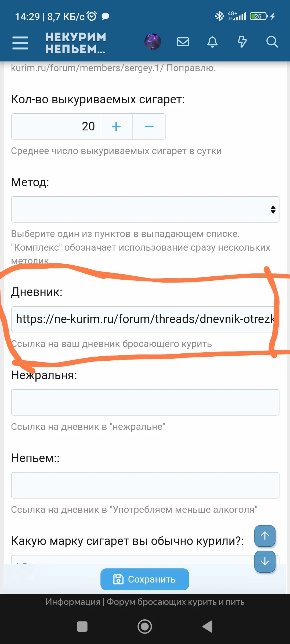Open the Метод dropdown list
This screenshot has height=644, width=290.
(x=145, y=210)
